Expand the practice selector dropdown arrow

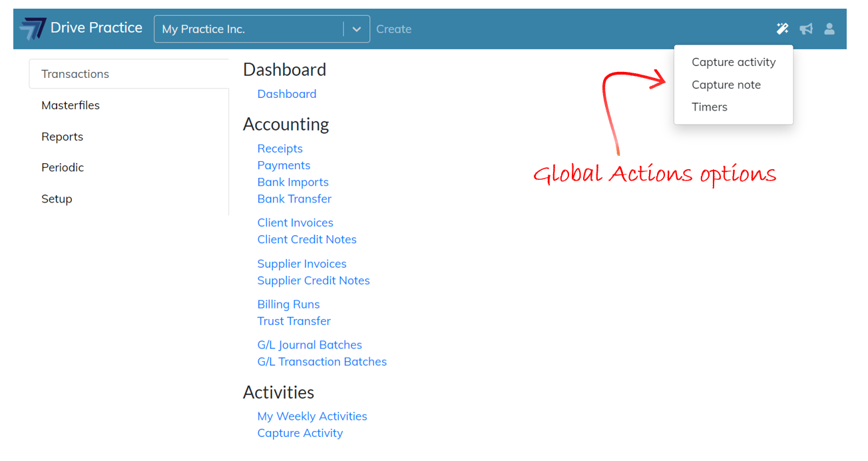pyautogui.click(x=357, y=29)
